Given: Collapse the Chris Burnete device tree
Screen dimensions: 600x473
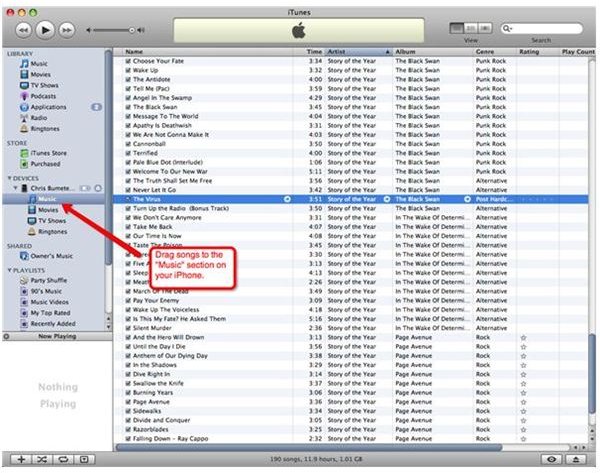Looking at the screenshot, I should click(x=16, y=188).
